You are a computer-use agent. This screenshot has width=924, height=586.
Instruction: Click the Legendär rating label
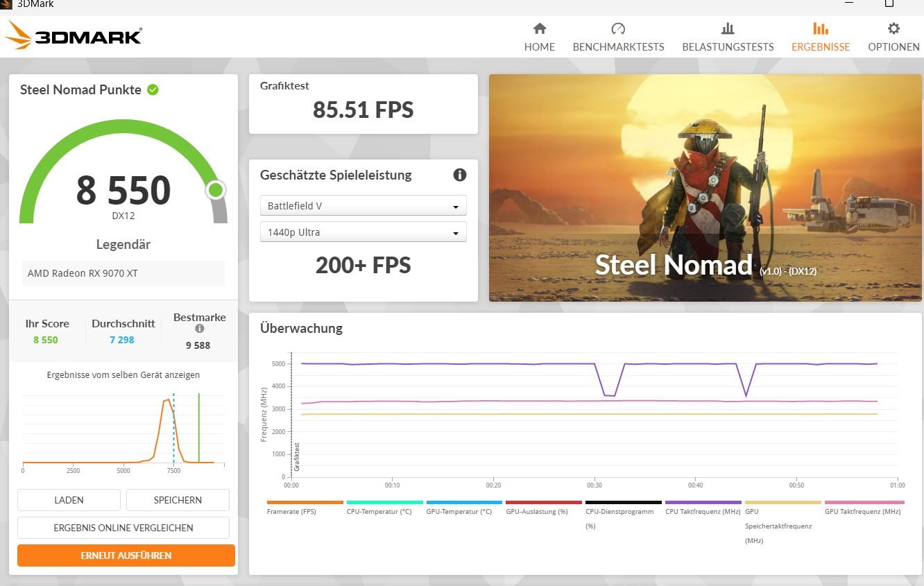[123, 244]
